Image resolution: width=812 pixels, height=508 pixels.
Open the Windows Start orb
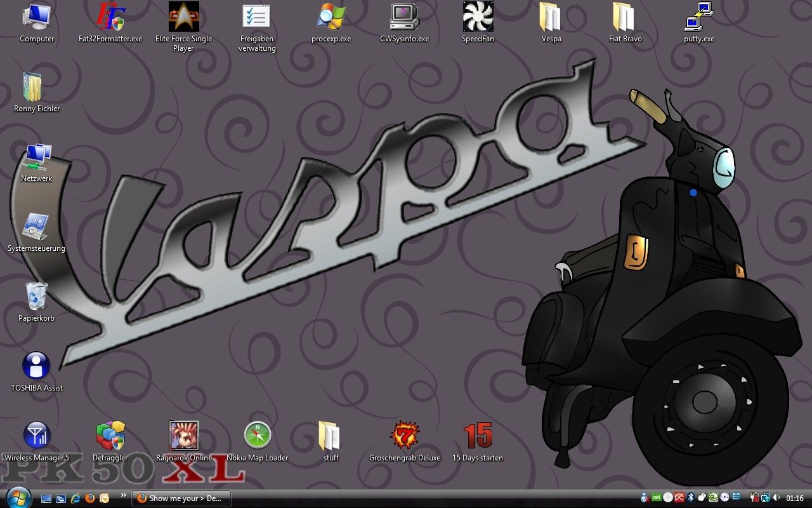(x=18, y=497)
